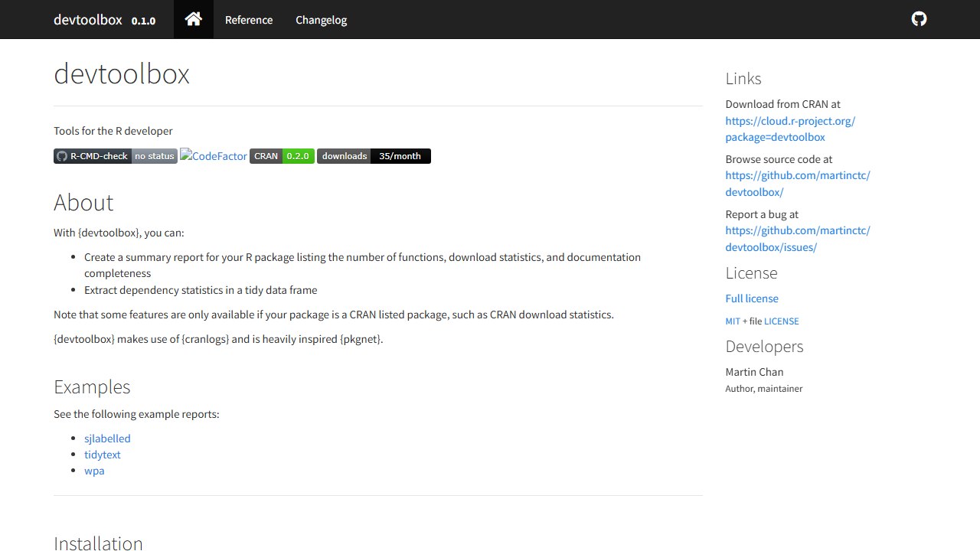Open the wpa example report
Screen dimensions: 980x551
[94, 471]
